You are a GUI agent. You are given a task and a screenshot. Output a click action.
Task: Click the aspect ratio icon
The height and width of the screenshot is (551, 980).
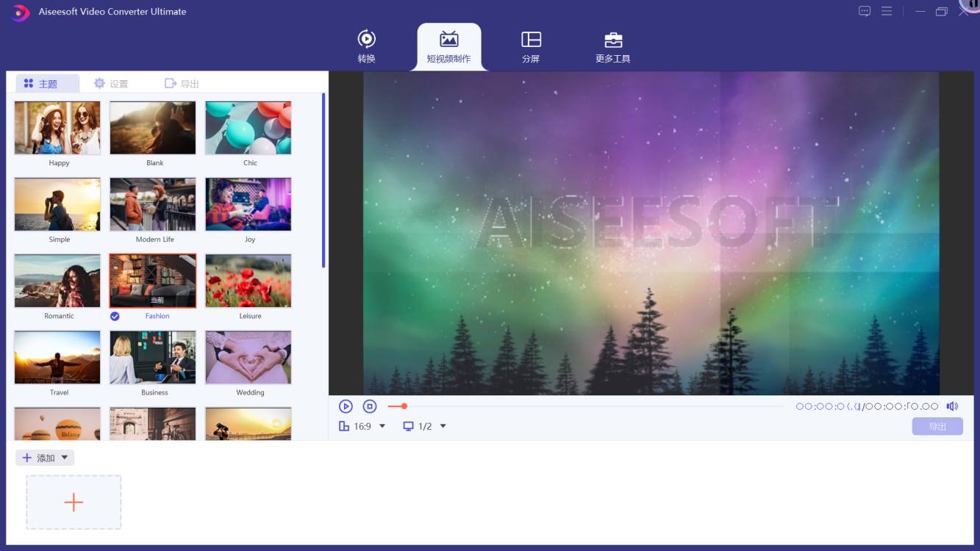(344, 426)
